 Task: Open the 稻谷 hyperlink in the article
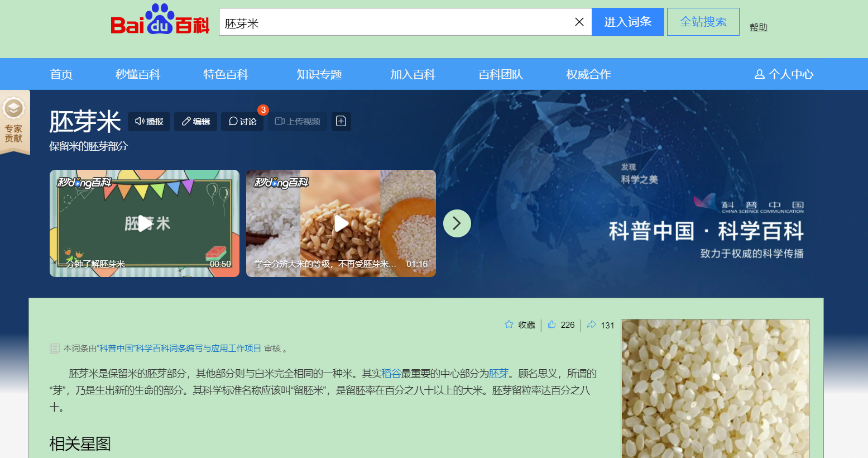391,374
